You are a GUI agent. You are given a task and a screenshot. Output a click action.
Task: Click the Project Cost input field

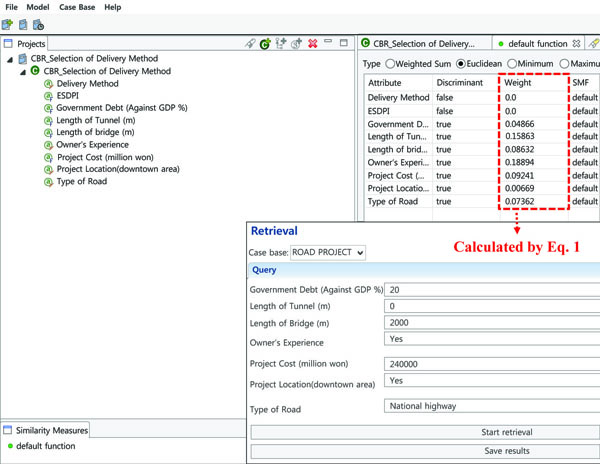[492, 364]
